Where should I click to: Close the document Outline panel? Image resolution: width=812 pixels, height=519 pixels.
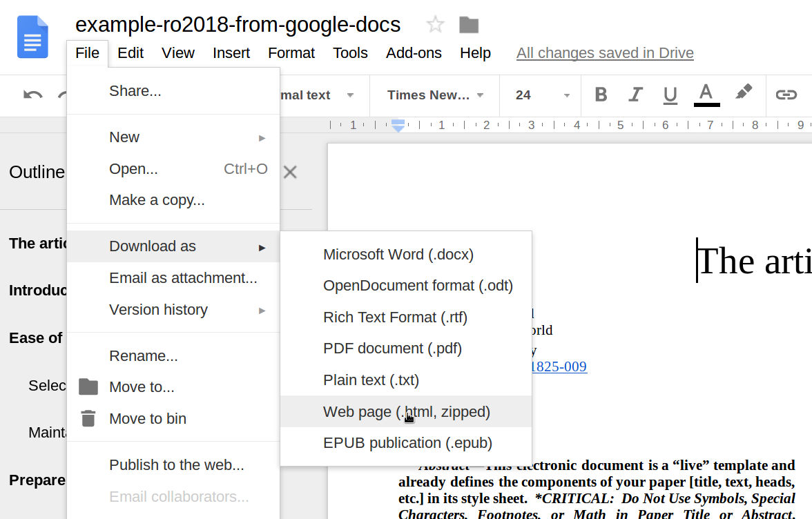[290, 172]
